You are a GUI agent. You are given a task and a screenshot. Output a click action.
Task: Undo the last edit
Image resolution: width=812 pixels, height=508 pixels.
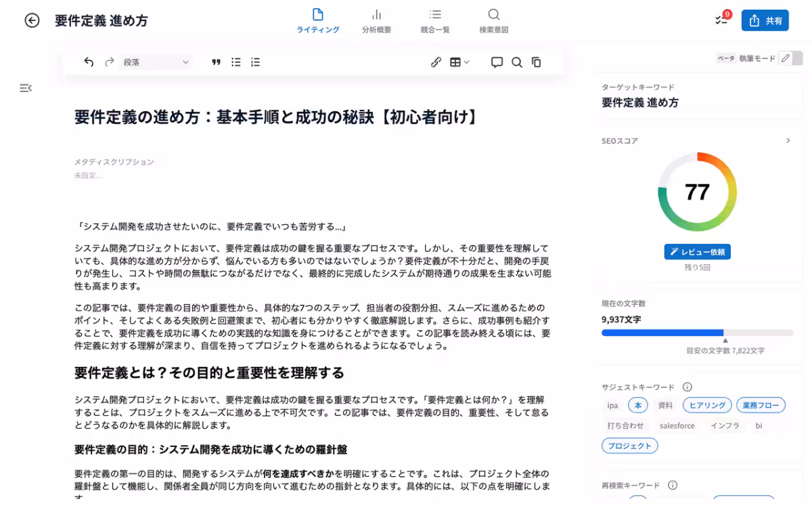click(88, 62)
